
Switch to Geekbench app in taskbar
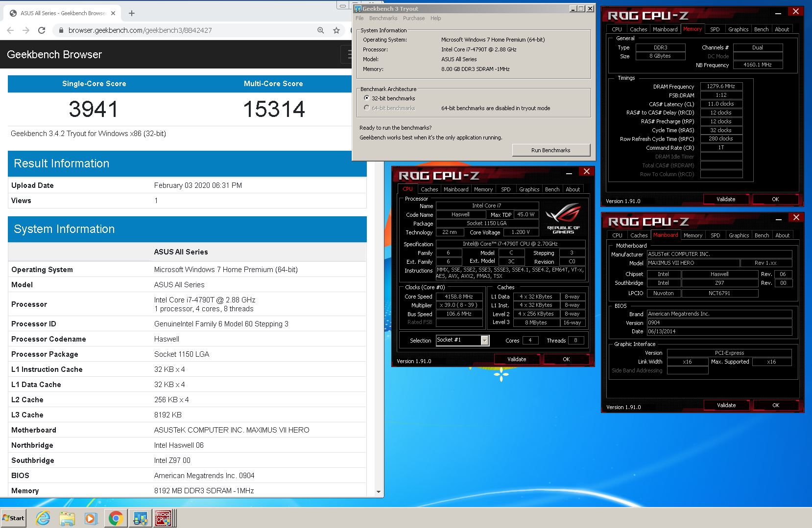coord(140,518)
